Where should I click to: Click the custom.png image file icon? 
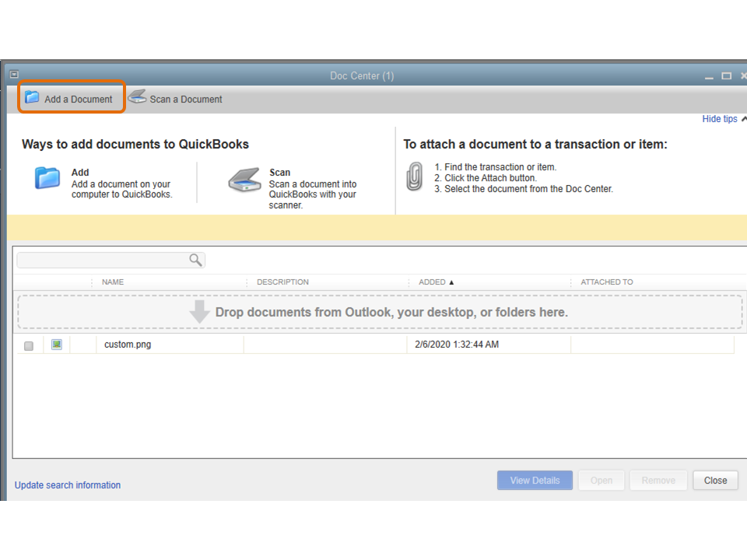[57, 345]
